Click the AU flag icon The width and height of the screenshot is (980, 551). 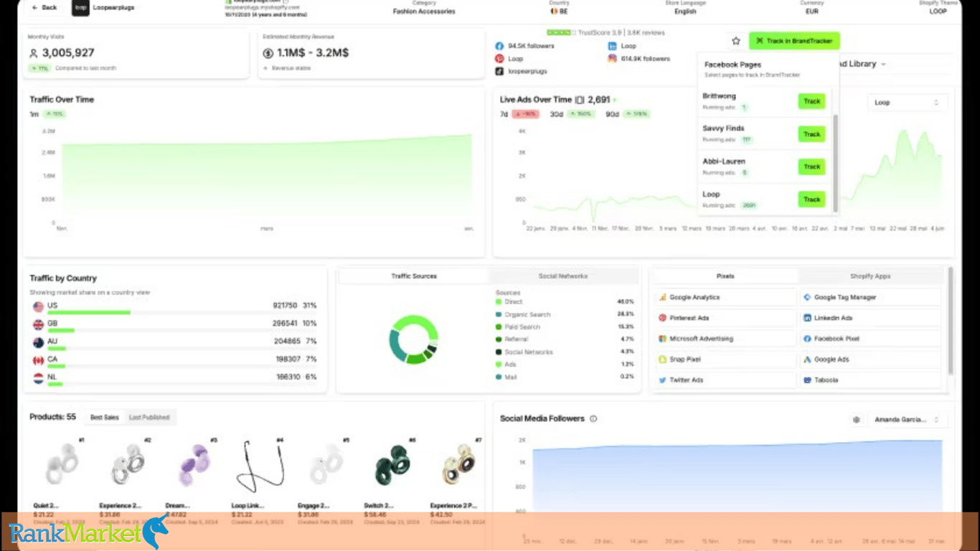tap(39, 342)
